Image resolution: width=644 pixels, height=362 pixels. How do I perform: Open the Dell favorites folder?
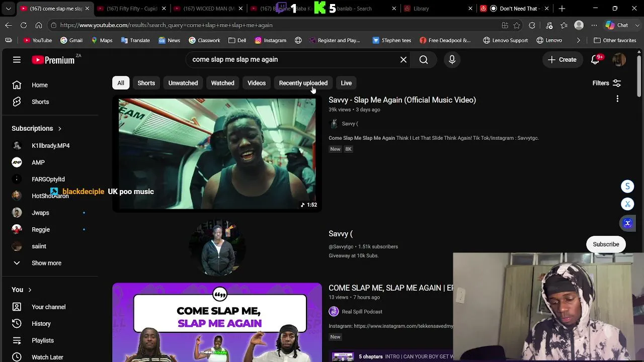(237, 40)
